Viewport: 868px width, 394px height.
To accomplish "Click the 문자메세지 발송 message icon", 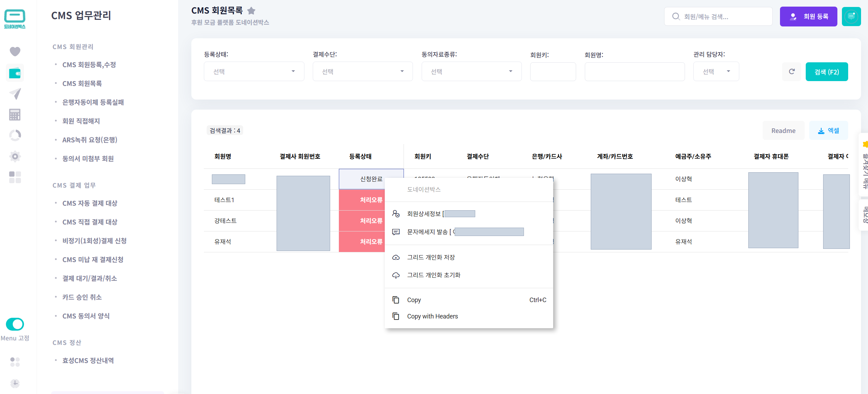I will pyautogui.click(x=396, y=232).
